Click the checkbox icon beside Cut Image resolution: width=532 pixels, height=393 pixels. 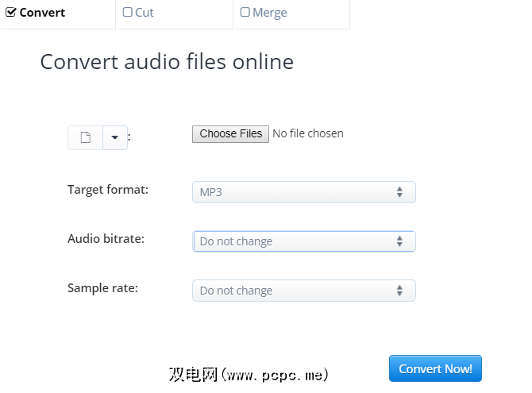pyautogui.click(x=128, y=13)
